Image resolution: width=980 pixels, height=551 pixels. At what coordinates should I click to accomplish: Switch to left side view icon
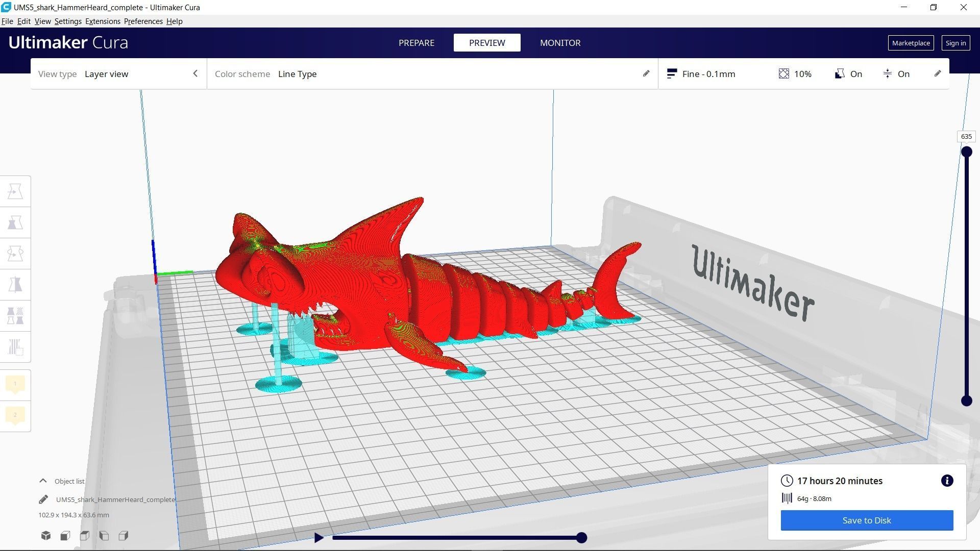104,536
